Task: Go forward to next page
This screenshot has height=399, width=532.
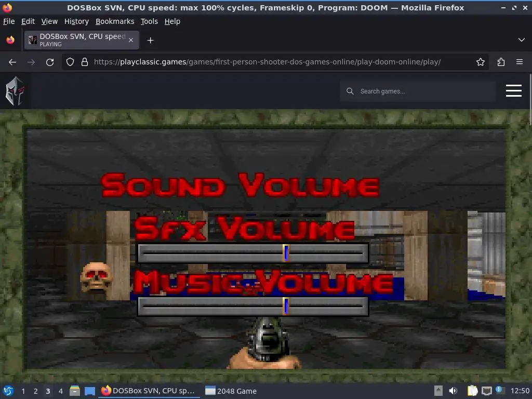Action: 31,62
